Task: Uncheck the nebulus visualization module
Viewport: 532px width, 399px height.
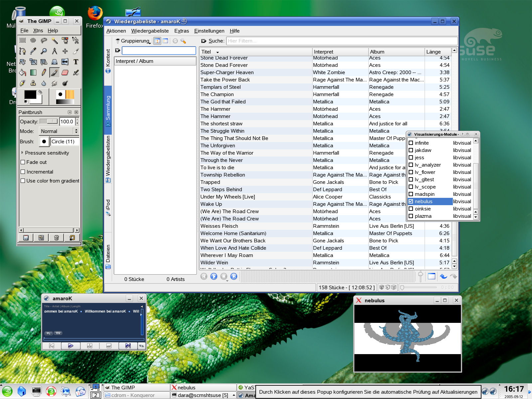Action: 411,201
